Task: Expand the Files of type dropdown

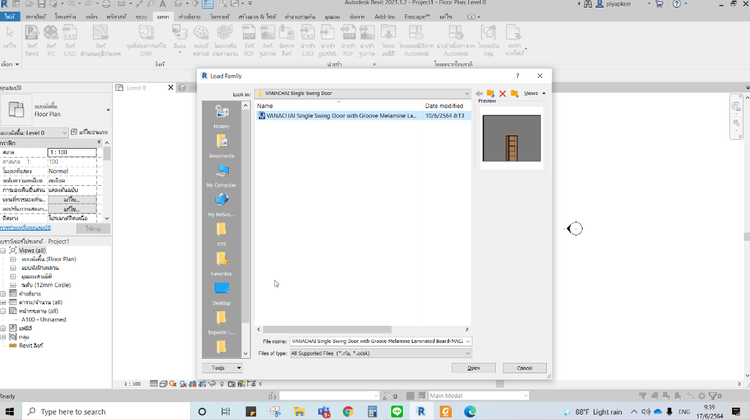Action: [468, 354]
